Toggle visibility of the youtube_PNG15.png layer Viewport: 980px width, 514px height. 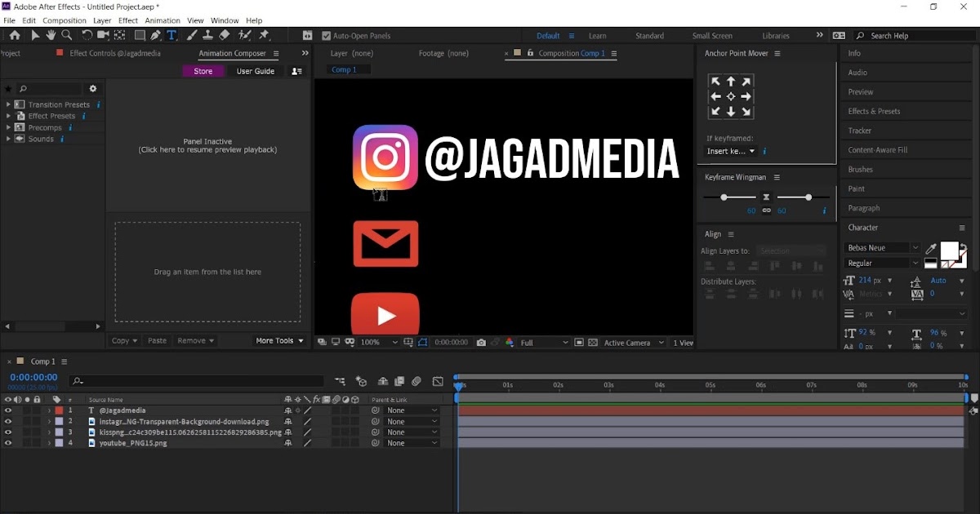coord(8,443)
